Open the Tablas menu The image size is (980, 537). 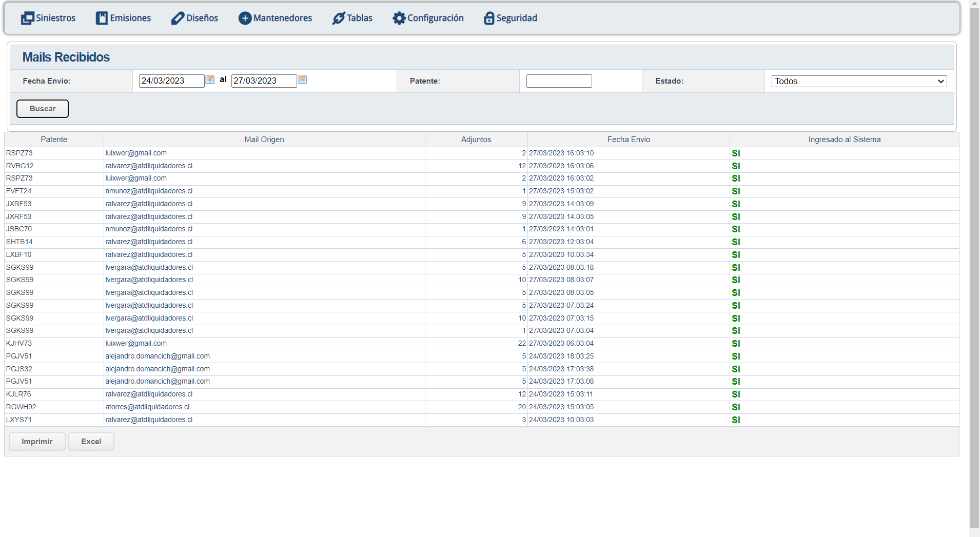pos(359,18)
